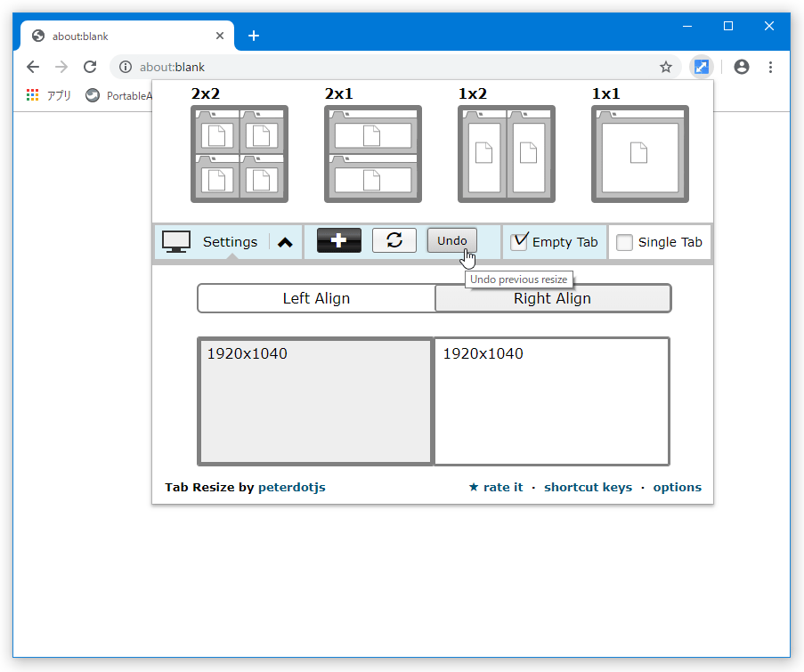Click the reset layouts refresh icon

coord(394,240)
